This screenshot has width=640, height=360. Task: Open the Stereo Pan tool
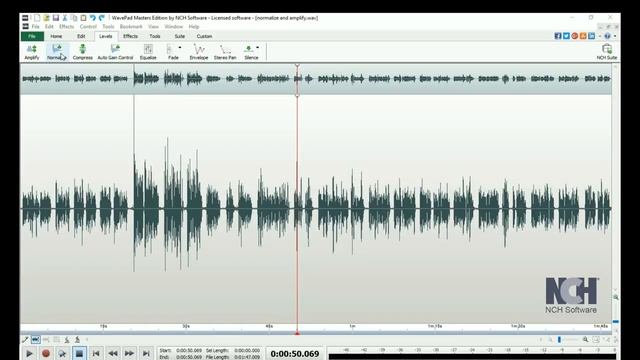tap(225, 52)
